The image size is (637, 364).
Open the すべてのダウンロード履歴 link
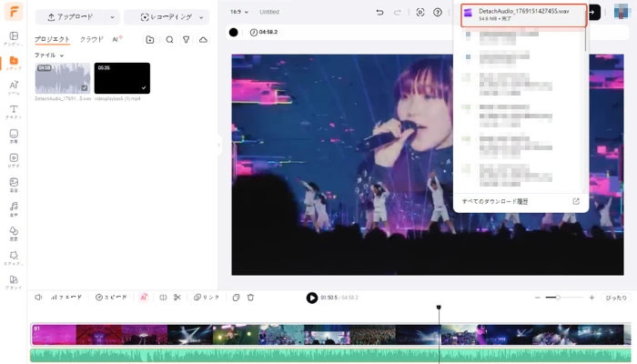click(x=495, y=201)
